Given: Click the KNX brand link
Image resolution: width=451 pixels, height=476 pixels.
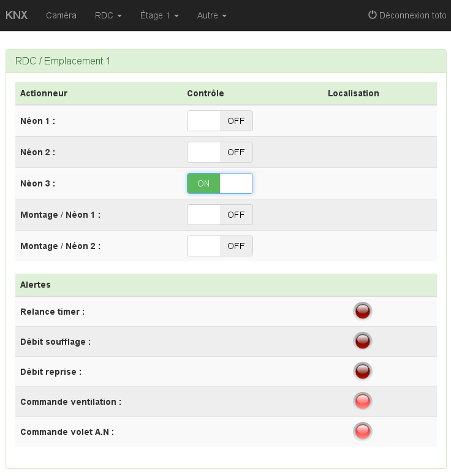Looking at the screenshot, I should (x=17, y=15).
